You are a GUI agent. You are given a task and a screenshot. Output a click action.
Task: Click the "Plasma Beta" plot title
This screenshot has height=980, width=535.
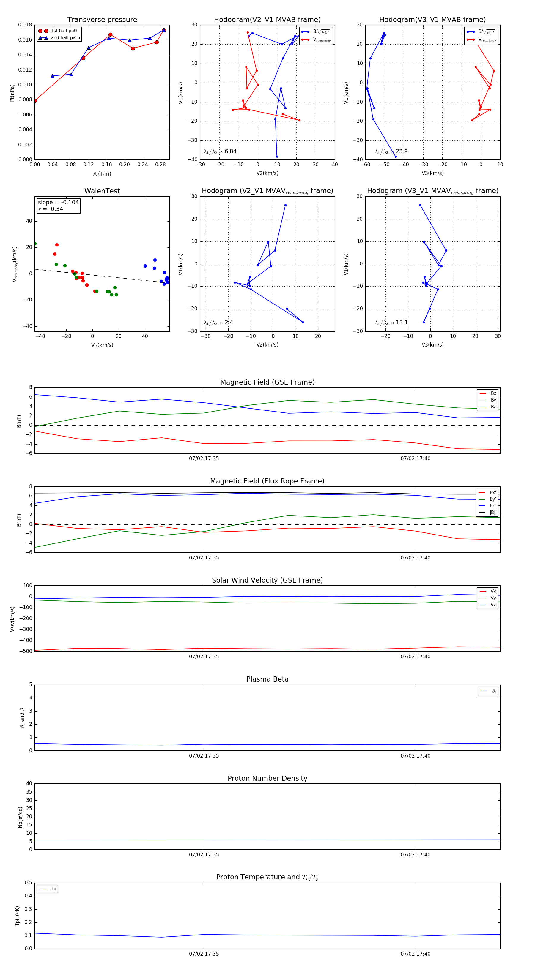[x=267, y=679]
